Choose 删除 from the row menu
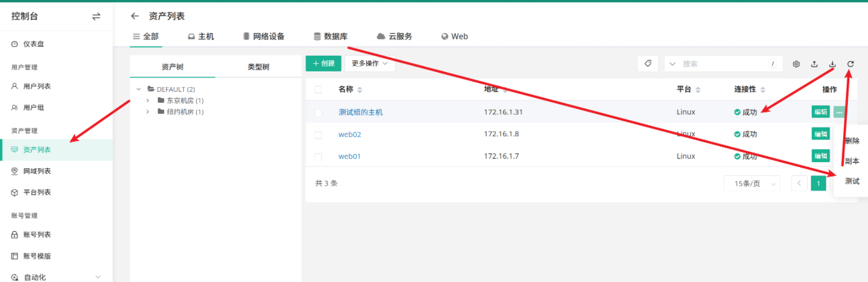The image size is (868, 282). coord(852,141)
